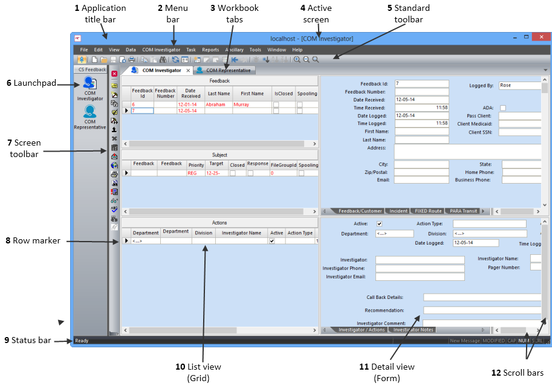Open the Find tool using the binoculars icon
The image size is (552, 392).
162,59
